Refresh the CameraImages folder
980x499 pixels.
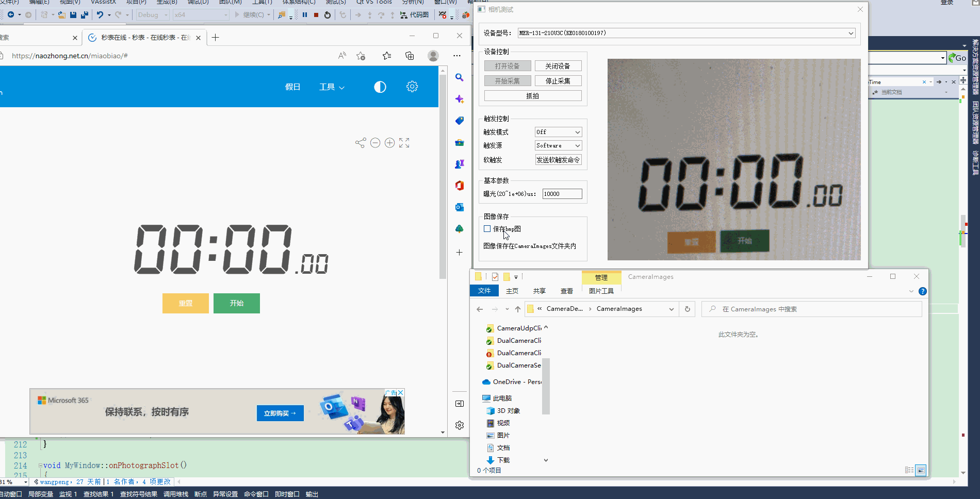(x=687, y=309)
